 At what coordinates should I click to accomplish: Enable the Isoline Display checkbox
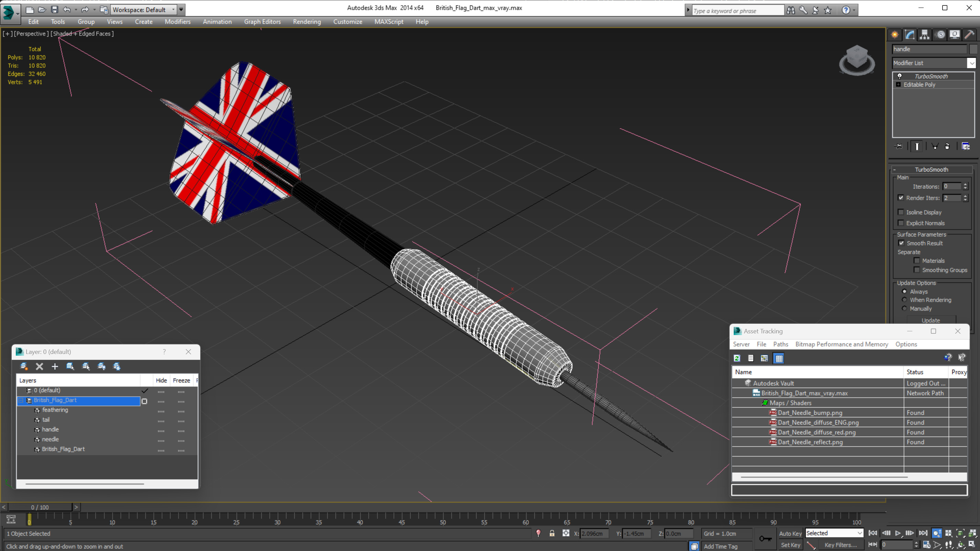click(901, 212)
